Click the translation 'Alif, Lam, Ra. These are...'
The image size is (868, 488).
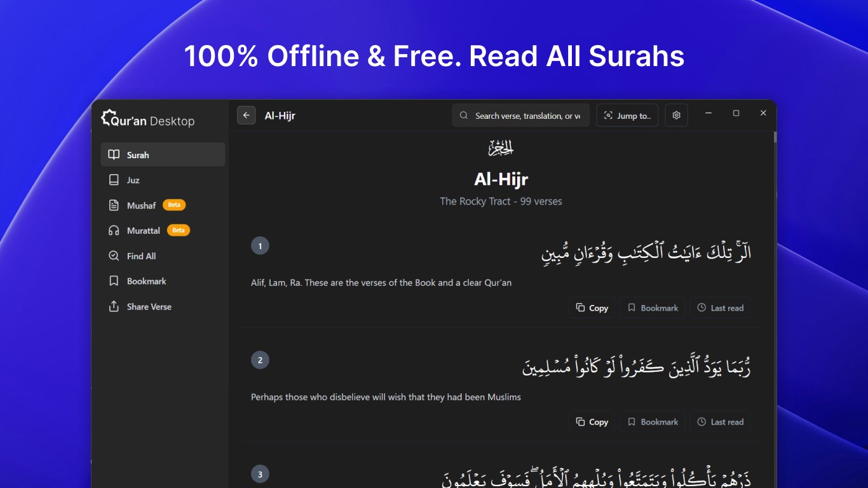pos(381,283)
